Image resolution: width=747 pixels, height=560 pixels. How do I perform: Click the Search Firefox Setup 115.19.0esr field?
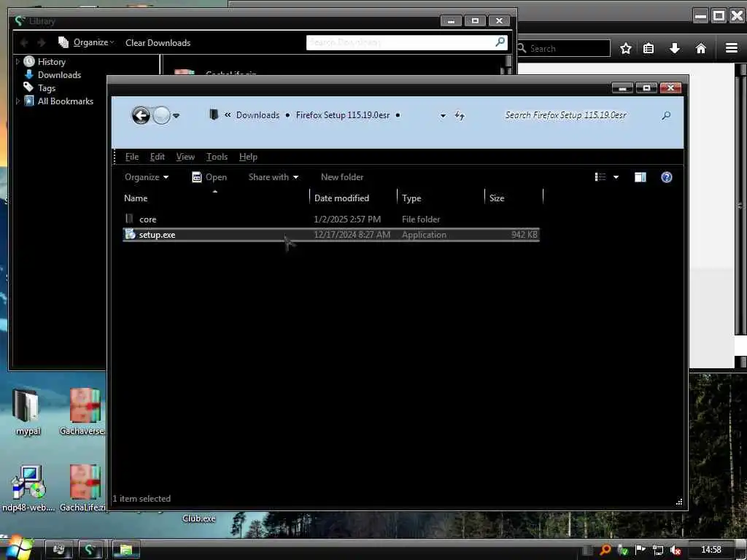565,115
